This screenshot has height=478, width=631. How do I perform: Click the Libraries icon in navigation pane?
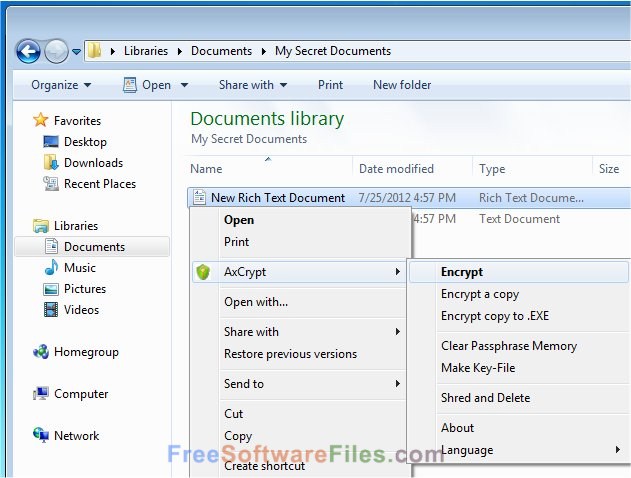click(x=41, y=226)
